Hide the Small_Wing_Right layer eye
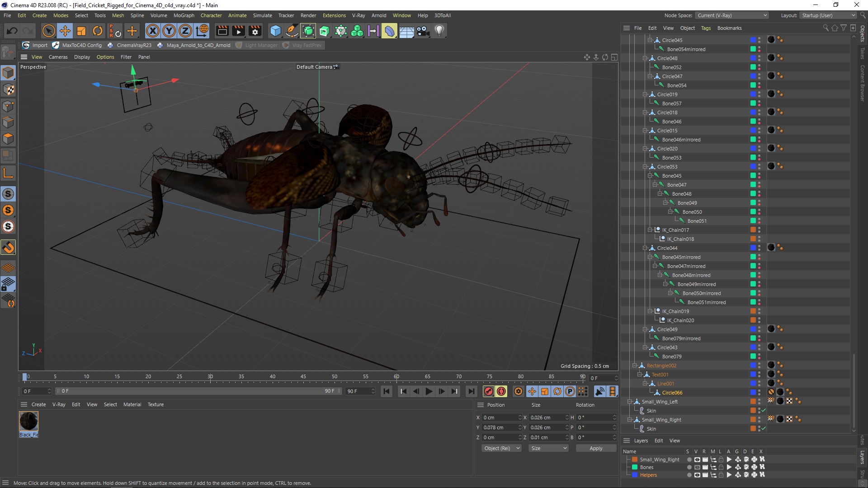Image resolution: width=868 pixels, height=488 pixels. pyautogui.click(x=697, y=460)
